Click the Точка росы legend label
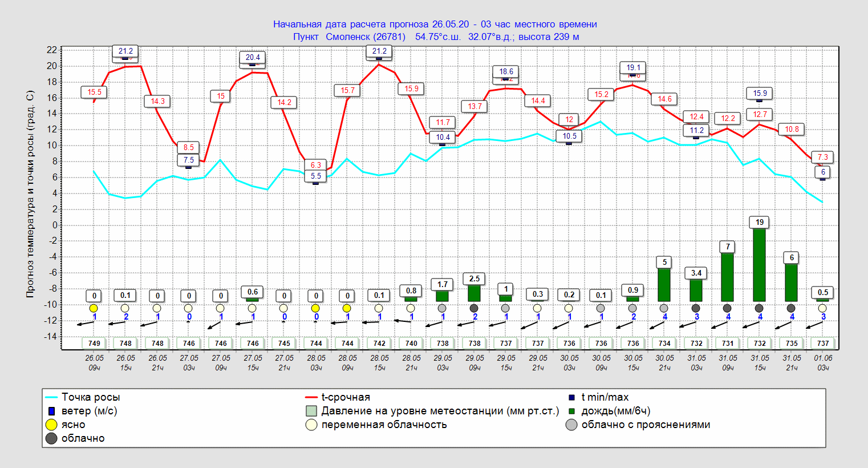The height and width of the screenshot is (468, 868). click(x=91, y=397)
